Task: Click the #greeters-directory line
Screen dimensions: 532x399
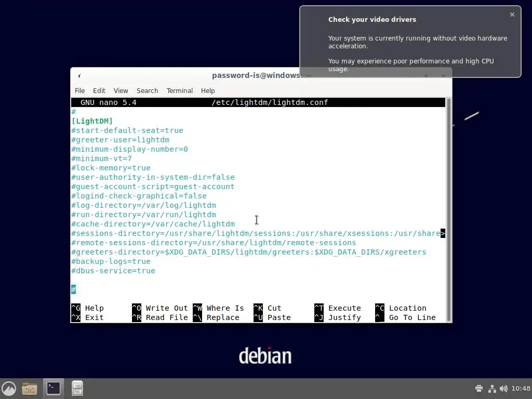Action: pos(249,252)
